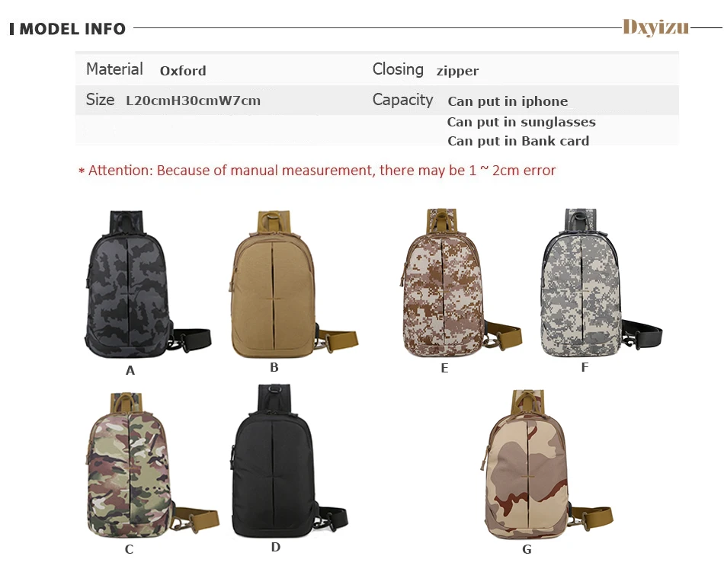Click the zipper closing value
The width and height of the screenshot is (724, 588).
coord(457,71)
